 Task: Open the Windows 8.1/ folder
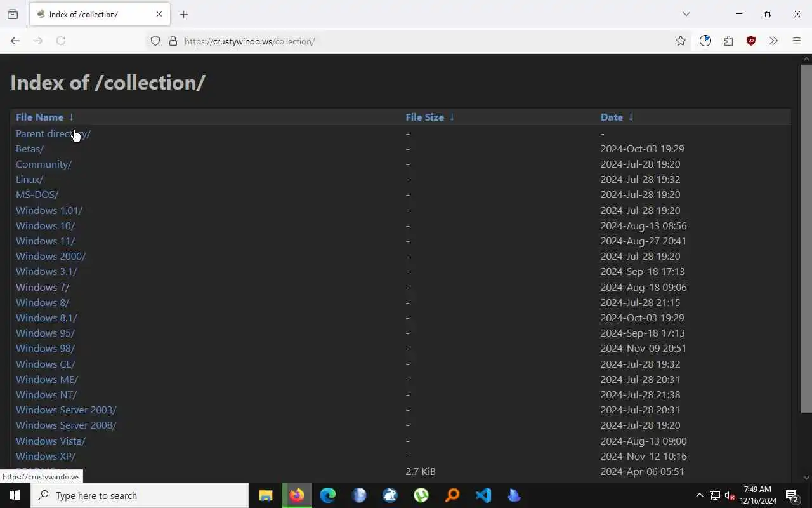pos(46,317)
